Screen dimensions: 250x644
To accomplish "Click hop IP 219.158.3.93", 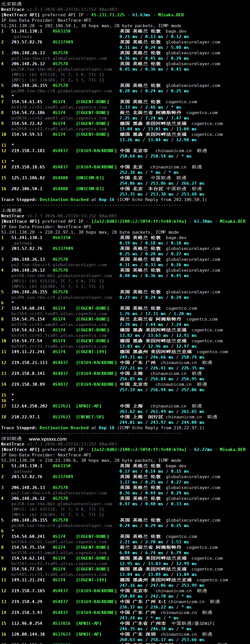I will (27, 613).
